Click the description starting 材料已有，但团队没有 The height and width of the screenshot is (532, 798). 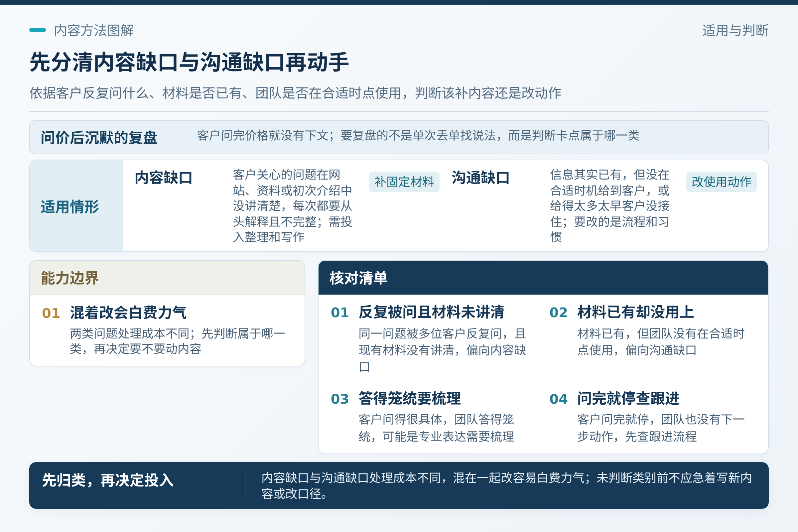click(x=661, y=342)
